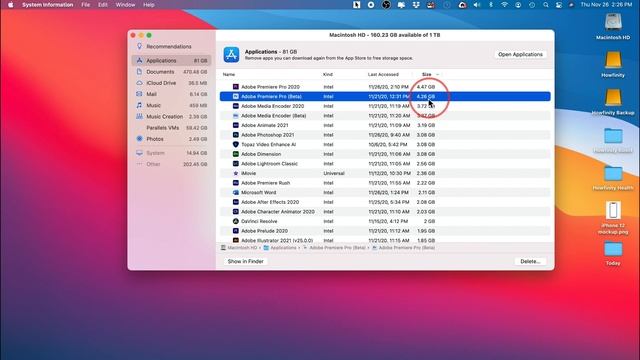Image resolution: width=640 pixels, height=360 pixels.
Task: Click the Adobe After Effects 2020 icon
Action: coord(236,202)
